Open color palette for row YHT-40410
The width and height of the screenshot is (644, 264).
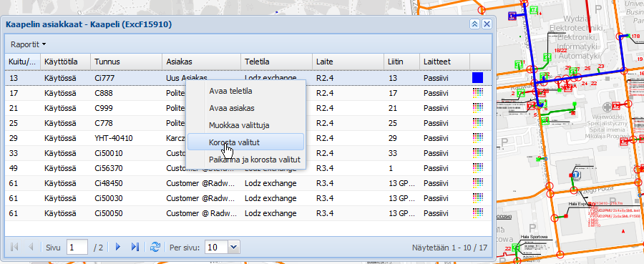click(478, 137)
